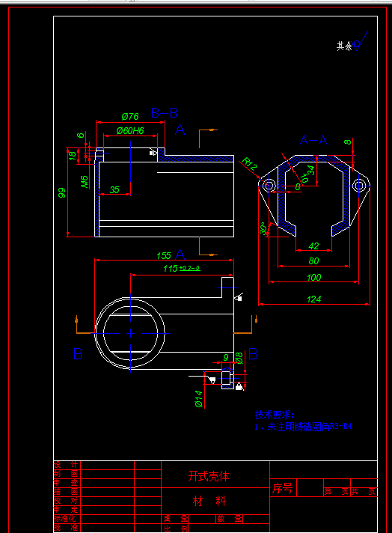Select the 序号 title block cell
This screenshot has width=392, height=533.
[282, 489]
